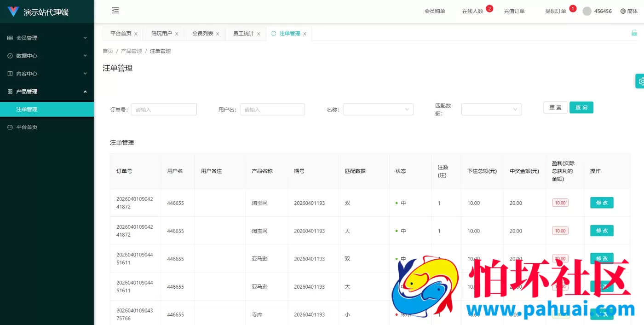
Task: Click the 数据中心 check-circle icon
Action: coord(10,56)
